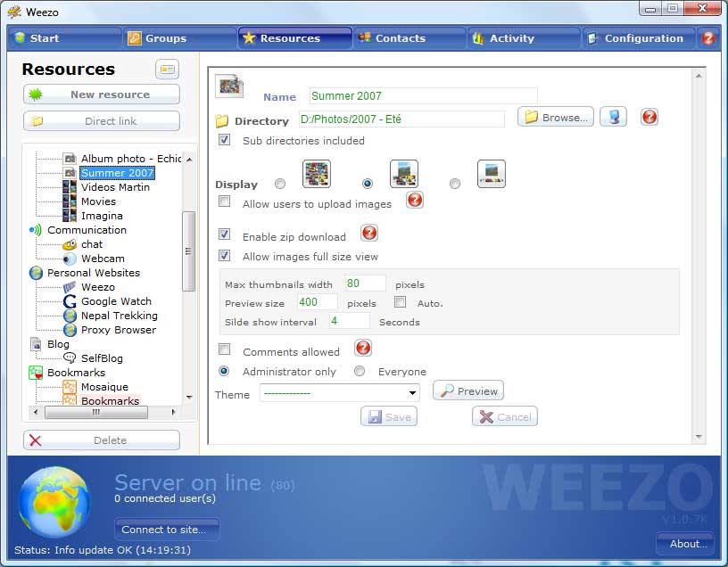Open the Activity tab

coord(525,38)
